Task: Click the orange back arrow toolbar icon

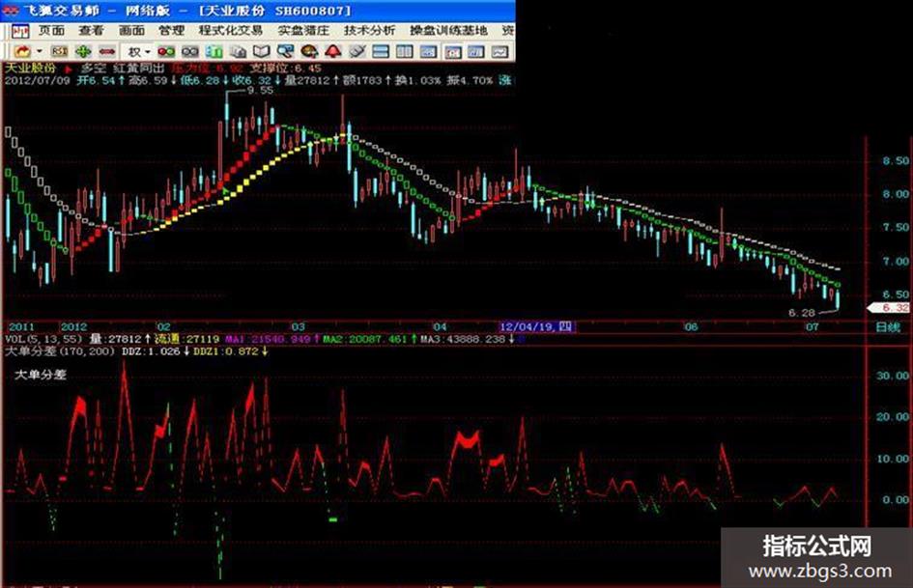Action: click(22, 52)
